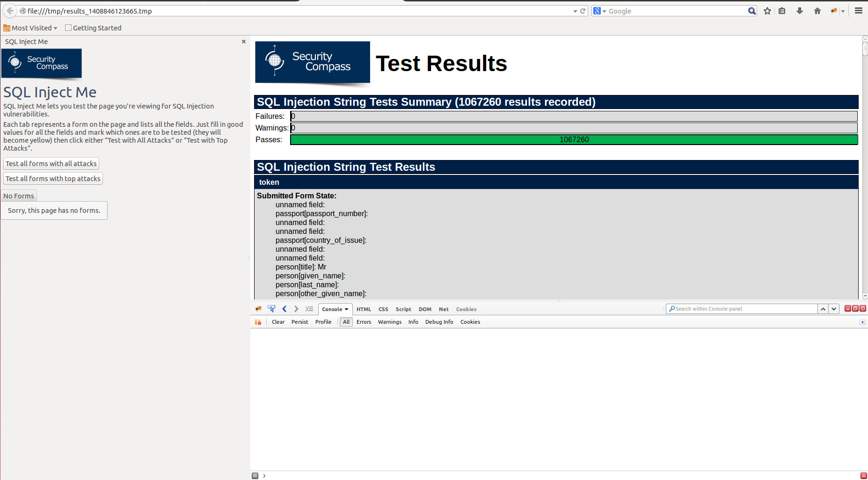The height and width of the screenshot is (480, 868).
Task: Switch to the Cookies panel tab
Action: point(466,309)
